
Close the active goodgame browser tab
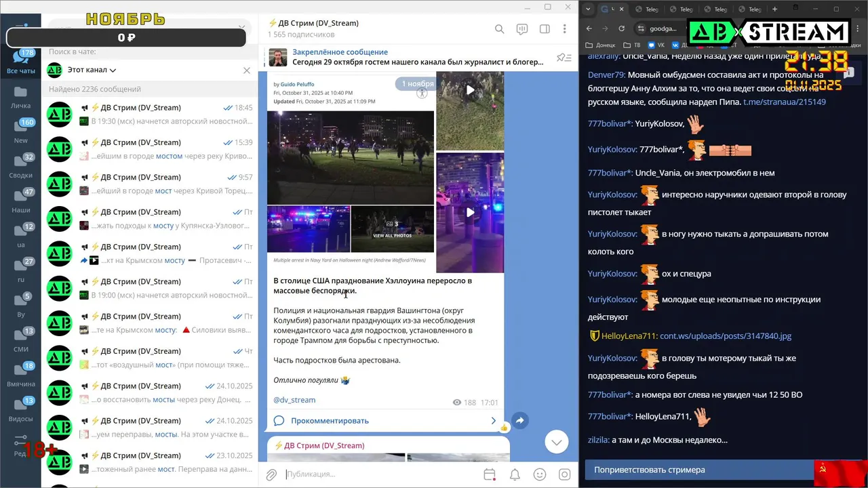pos(623,9)
